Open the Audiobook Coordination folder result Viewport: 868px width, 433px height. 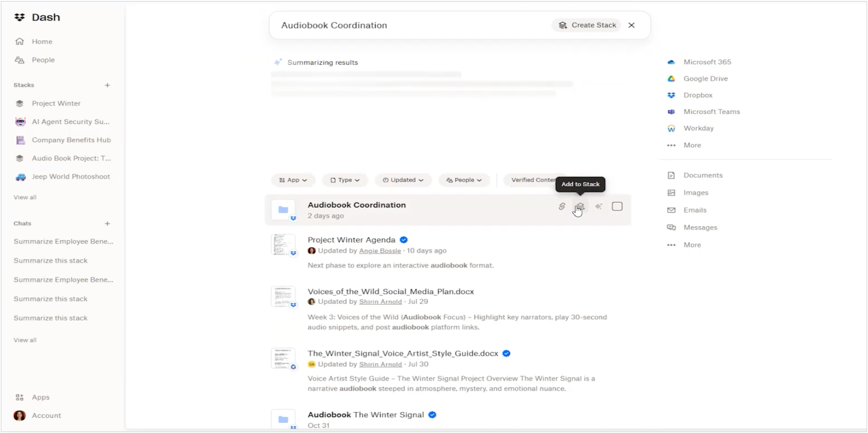(357, 205)
